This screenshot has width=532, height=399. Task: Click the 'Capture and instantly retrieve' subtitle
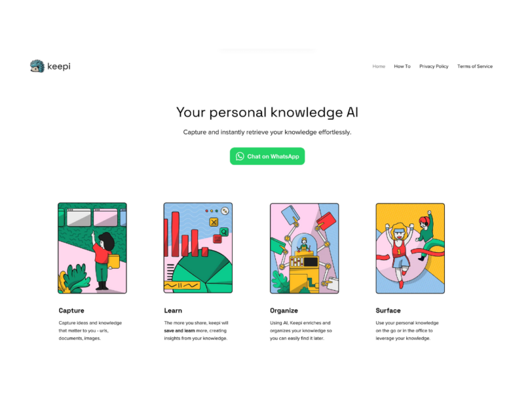[267, 132]
